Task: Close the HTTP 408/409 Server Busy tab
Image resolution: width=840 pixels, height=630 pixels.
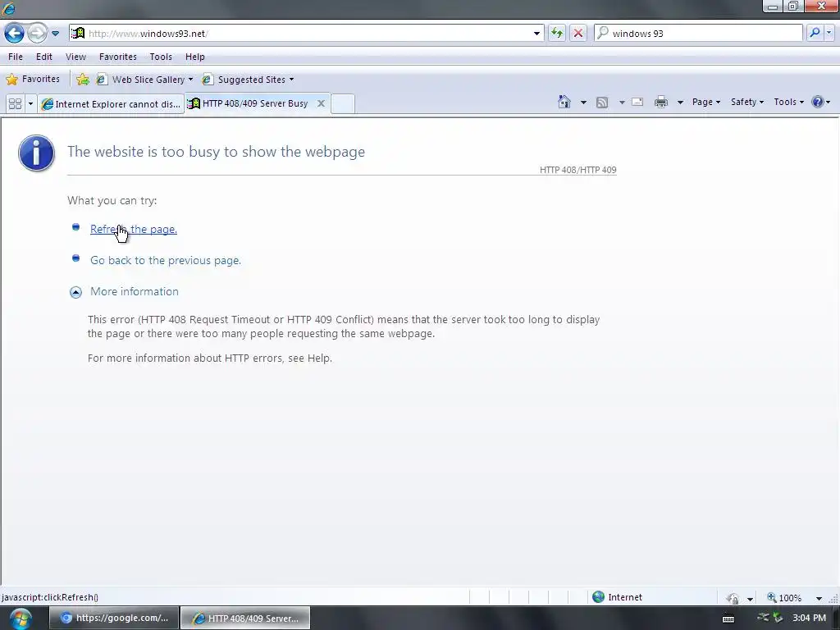Action: point(321,103)
